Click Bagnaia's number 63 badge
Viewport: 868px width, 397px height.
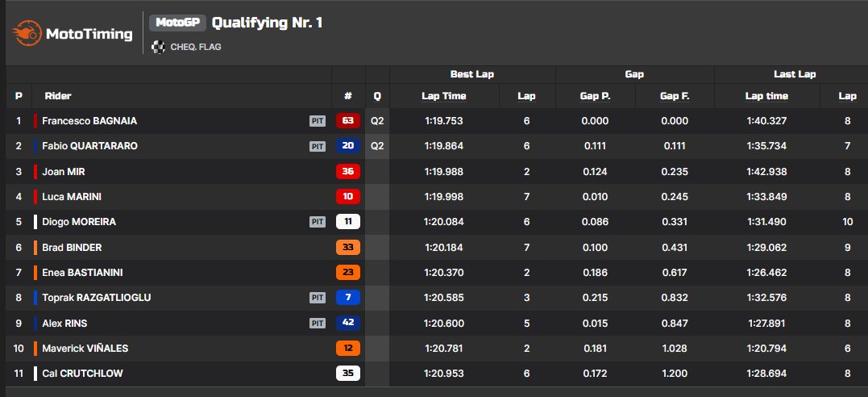tap(347, 121)
